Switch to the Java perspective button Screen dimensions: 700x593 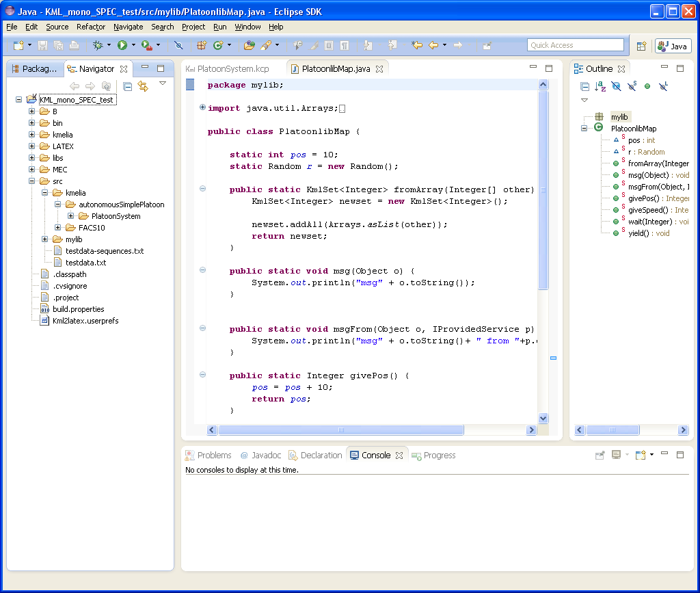pyautogui.click(x=673, y=46)
